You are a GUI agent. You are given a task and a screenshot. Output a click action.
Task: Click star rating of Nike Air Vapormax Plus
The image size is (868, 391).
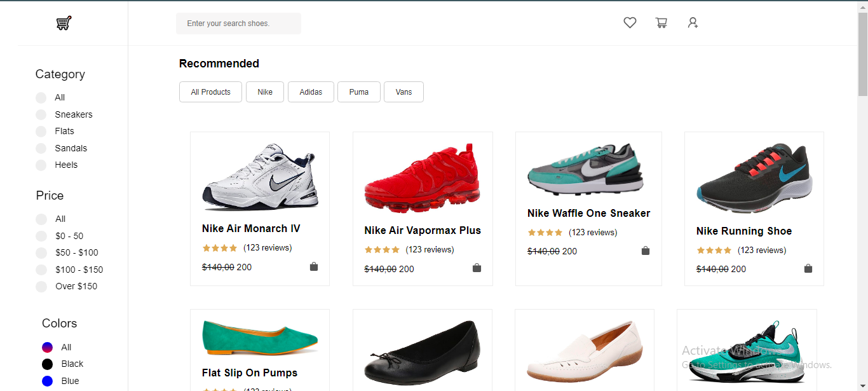coord(382,250)
